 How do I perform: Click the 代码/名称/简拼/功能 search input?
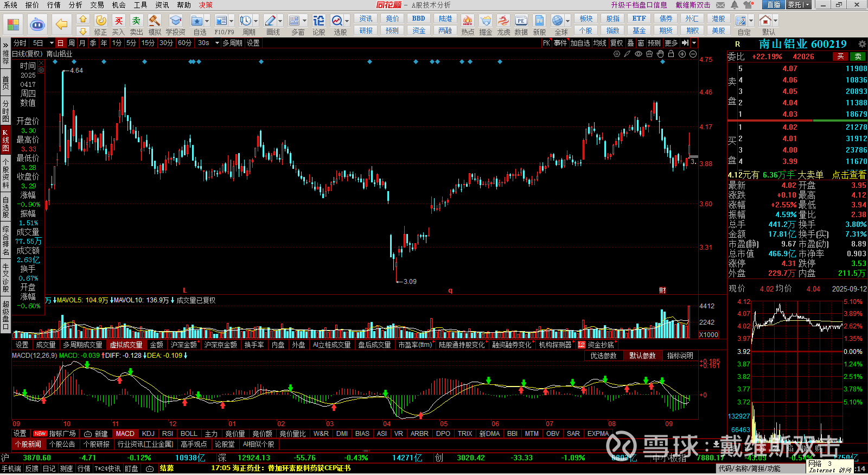coord(759,468)
